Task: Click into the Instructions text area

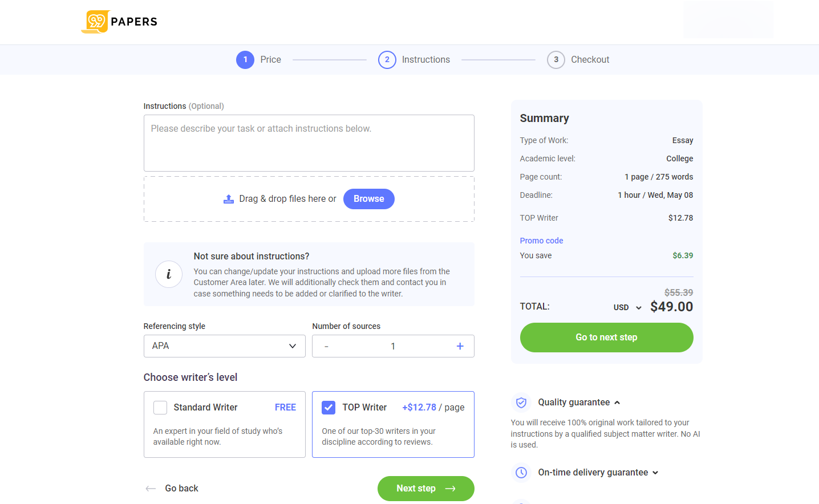Action: pos(309,143)
